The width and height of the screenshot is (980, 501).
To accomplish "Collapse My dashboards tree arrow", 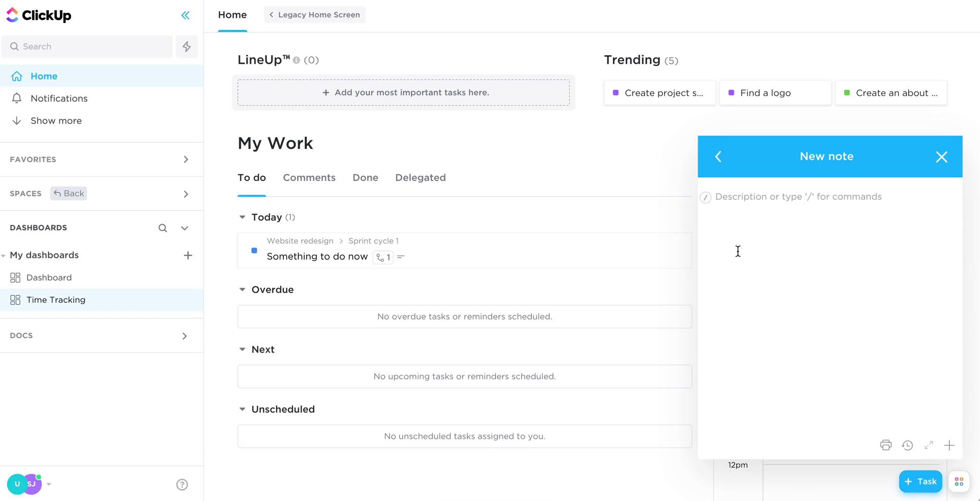I will point(4,256).
